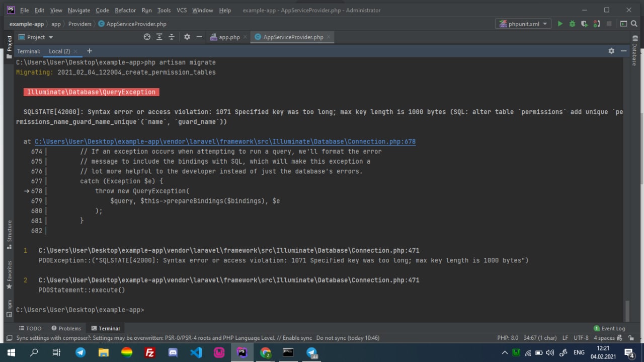Open the Navigate menu

(x=79, y=10)
